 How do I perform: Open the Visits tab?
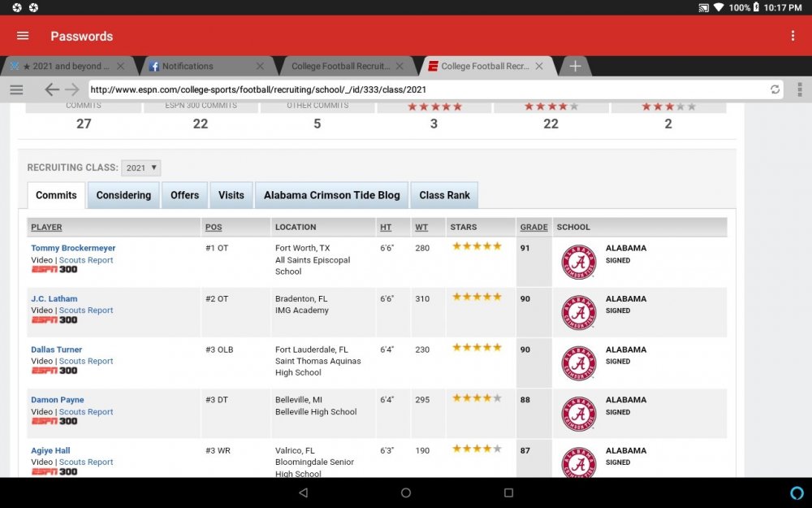(x=231, y=195)
